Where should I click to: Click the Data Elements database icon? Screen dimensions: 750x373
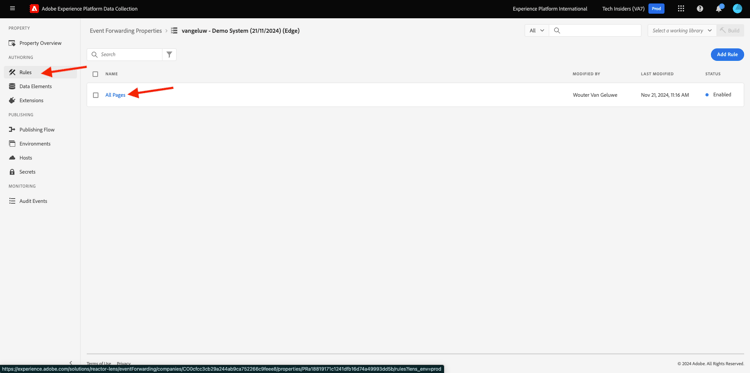(x=12, y=87)
